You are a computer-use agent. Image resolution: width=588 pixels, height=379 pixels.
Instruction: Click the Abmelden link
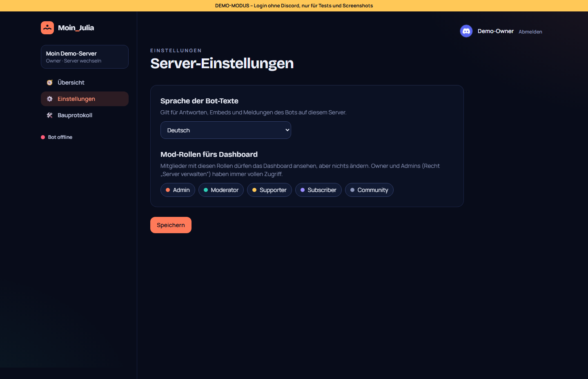coord(530,31)
